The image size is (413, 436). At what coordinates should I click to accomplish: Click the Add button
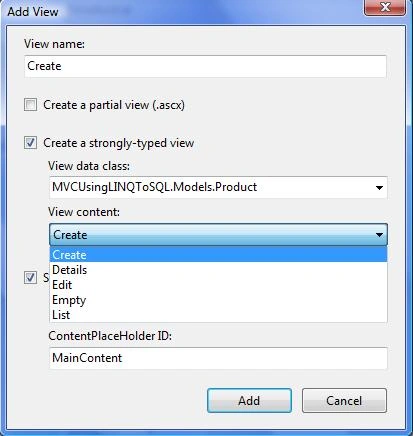[249, 401]
